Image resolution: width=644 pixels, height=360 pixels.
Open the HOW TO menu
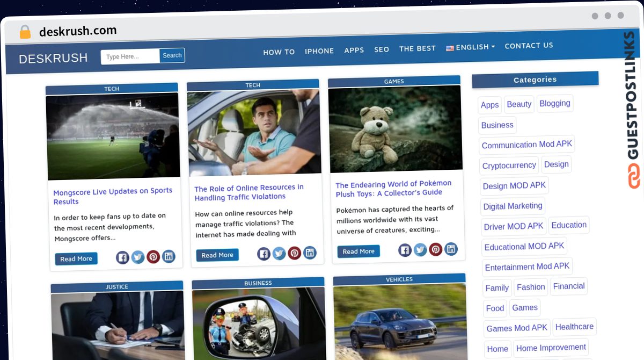[279, 52]
